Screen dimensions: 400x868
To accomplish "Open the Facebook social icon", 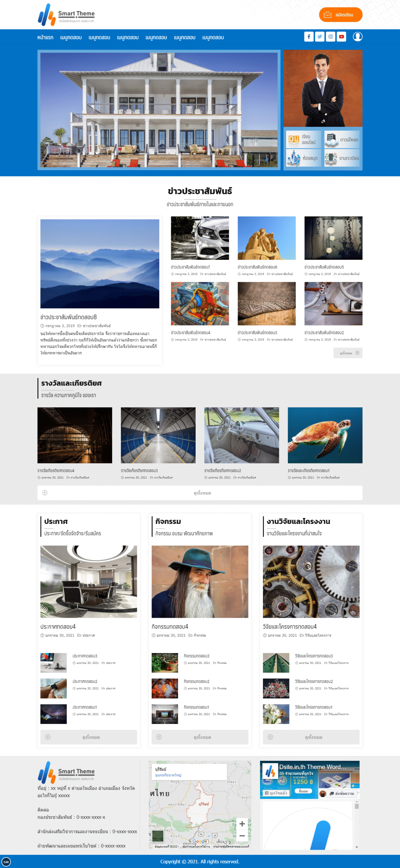I will [x=309, y=37].
